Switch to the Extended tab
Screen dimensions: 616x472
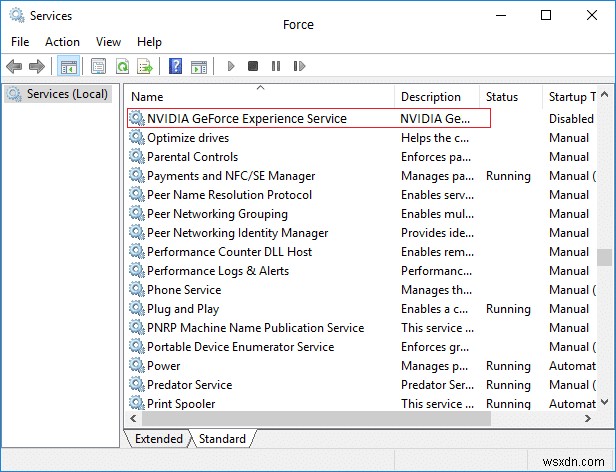coord(159,439)
